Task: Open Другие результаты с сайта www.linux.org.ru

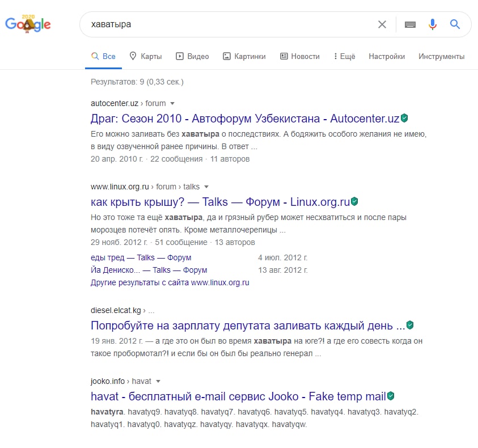Action: [170, 283]
